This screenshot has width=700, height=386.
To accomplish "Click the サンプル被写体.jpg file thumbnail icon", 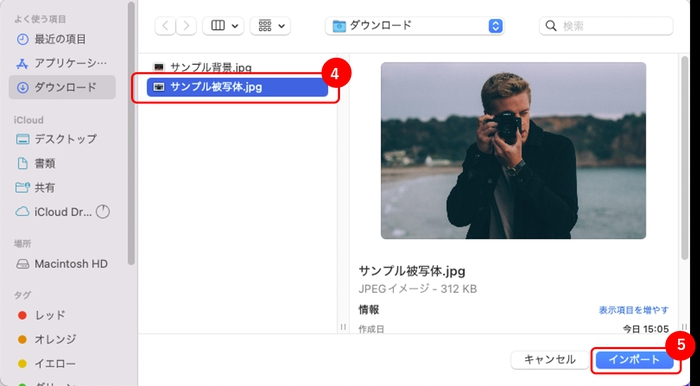I will coord(159,87).
